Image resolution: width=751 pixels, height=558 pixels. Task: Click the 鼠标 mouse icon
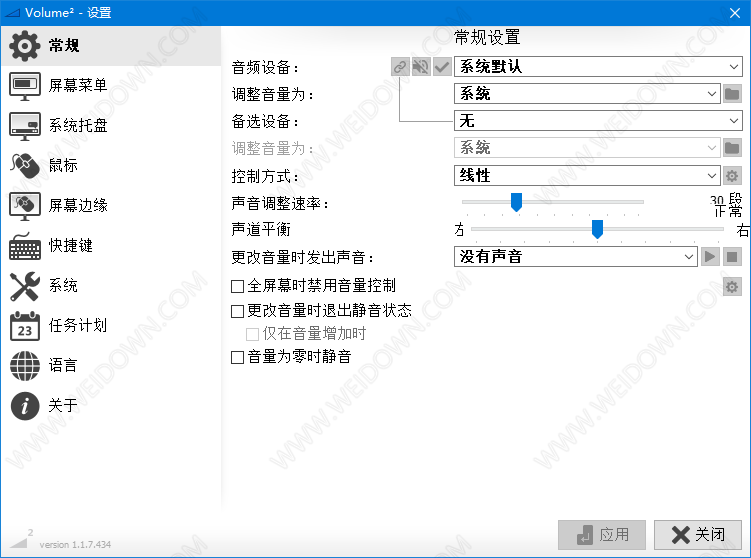[x=25, y=166]
